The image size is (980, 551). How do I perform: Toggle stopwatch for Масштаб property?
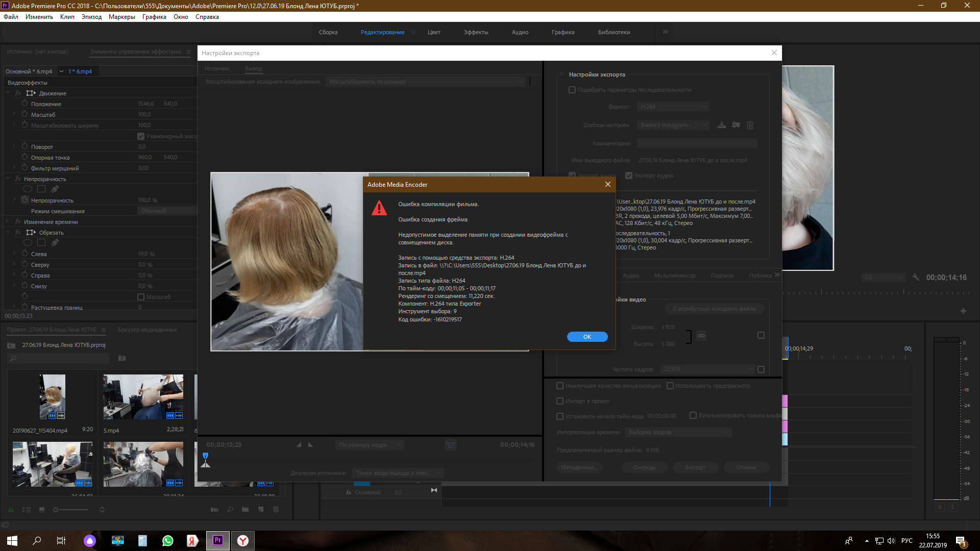tap(24, 114)
